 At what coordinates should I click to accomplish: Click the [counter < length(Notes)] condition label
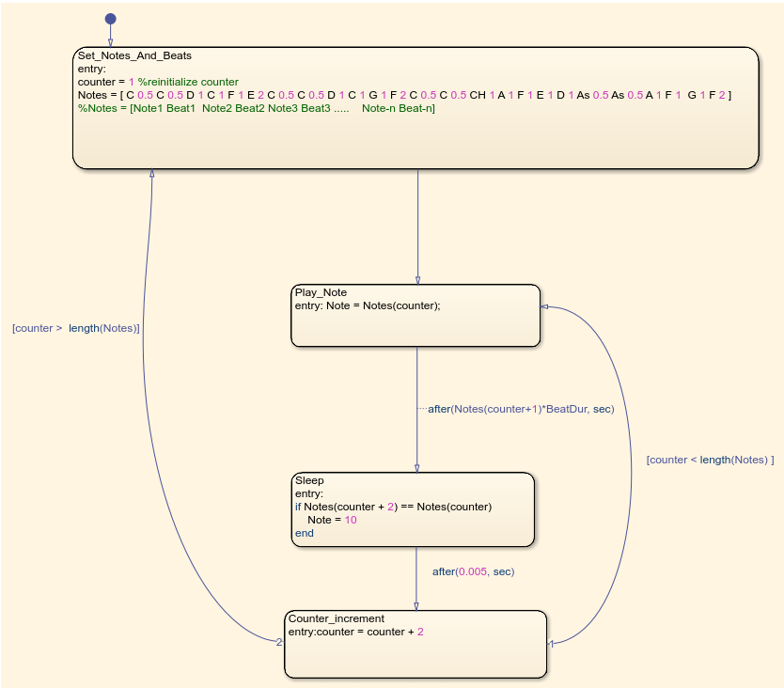point(710,460)
